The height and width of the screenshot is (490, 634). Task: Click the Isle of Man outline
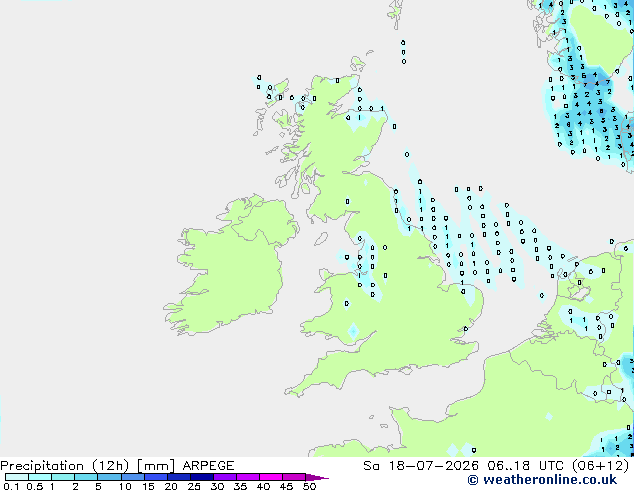pos(321,239)
